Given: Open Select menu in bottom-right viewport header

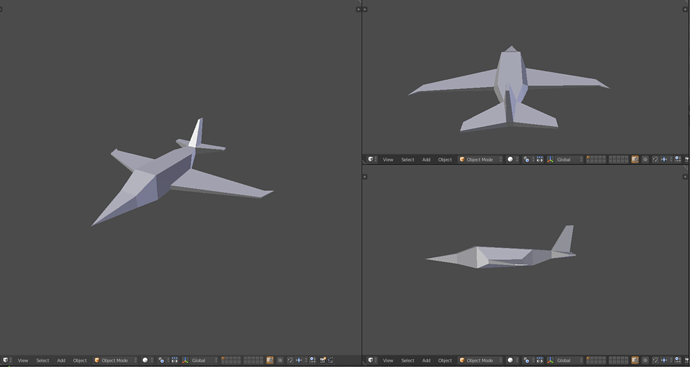Looking at the screenshot, I should click(x=408, y=360).
